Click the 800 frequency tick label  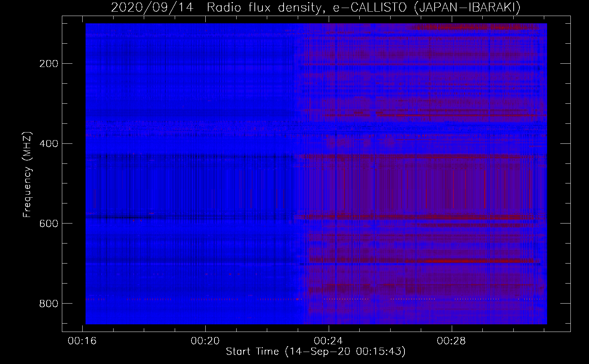point(48,304)
